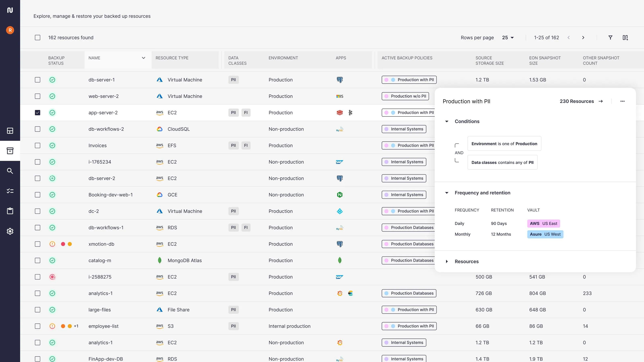
Task: Open the 230 Resources link
Action: click(581, 101)
